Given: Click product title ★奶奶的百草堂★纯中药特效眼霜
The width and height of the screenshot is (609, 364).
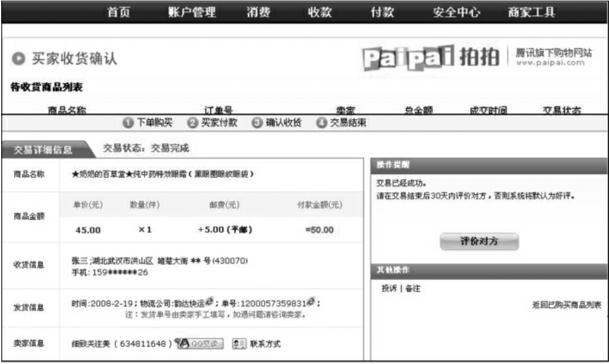Looking at the screenshot, I should tap(129, 174).
